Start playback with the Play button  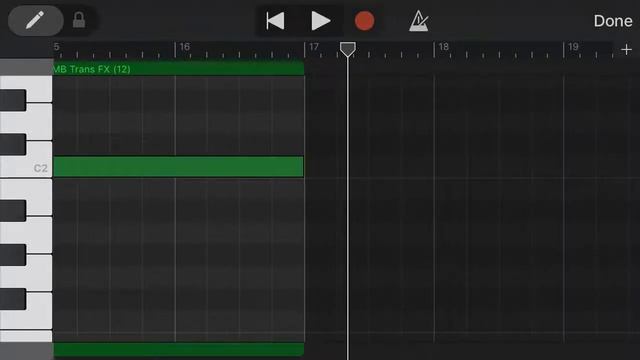(x=320, y=21)
